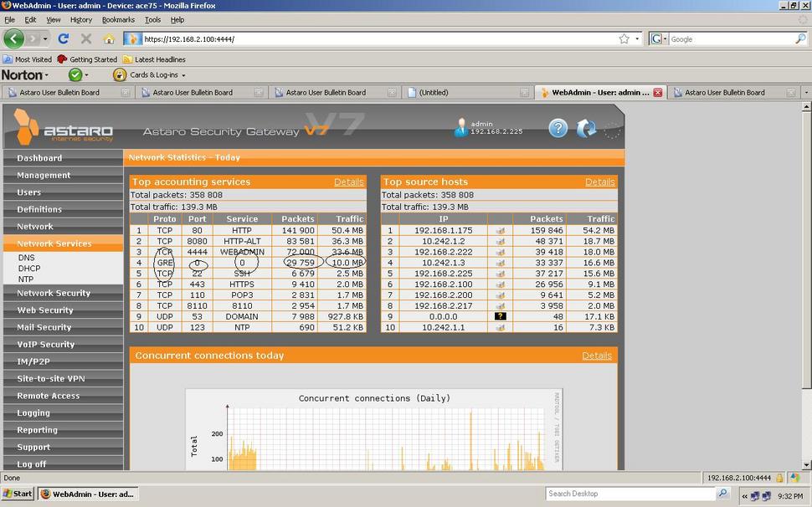Screen dimensions: 812x507
Task: Click chart icon for host 10.242.1.2
Action: pos(501,242)
